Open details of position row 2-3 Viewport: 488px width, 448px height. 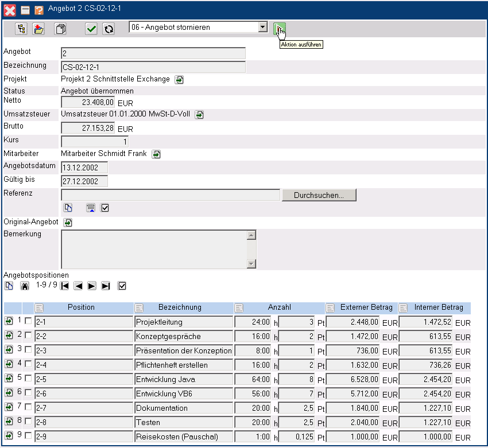pyautogui.click(x=9, y=350)
